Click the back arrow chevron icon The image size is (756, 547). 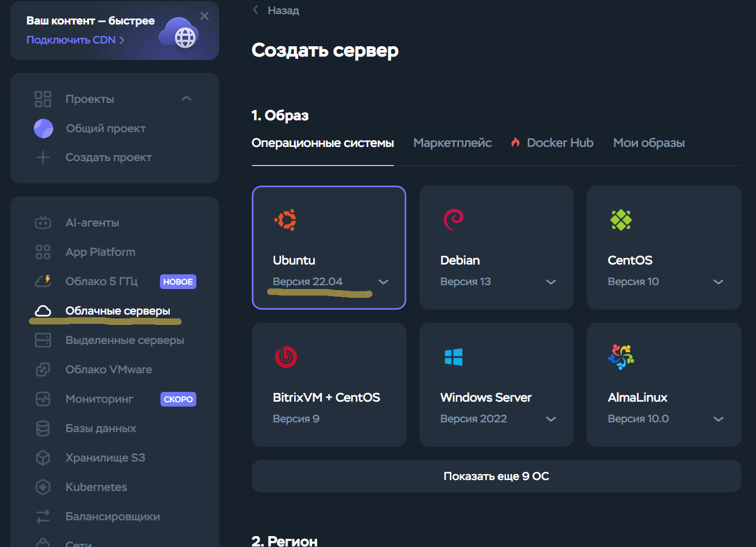point(256,10)
